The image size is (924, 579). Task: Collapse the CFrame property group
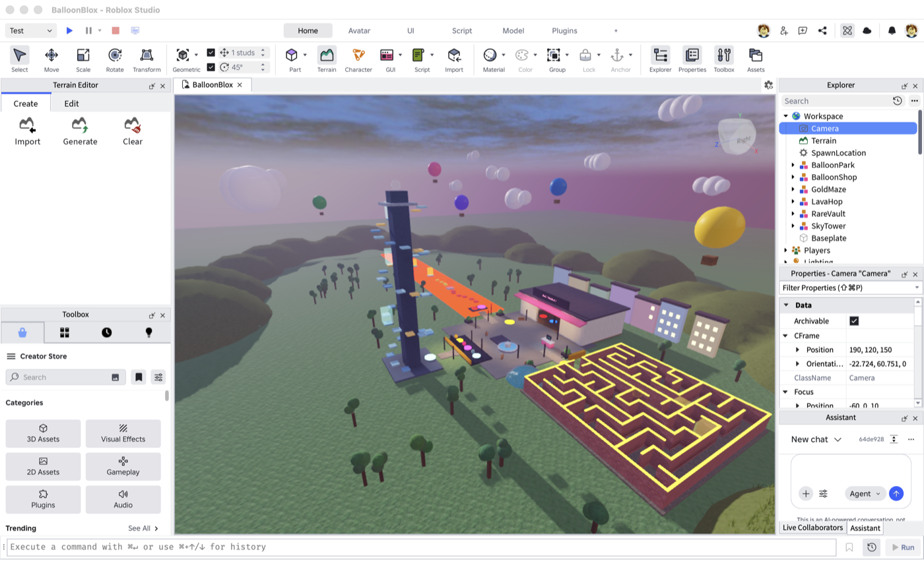[x=785, y=336]
